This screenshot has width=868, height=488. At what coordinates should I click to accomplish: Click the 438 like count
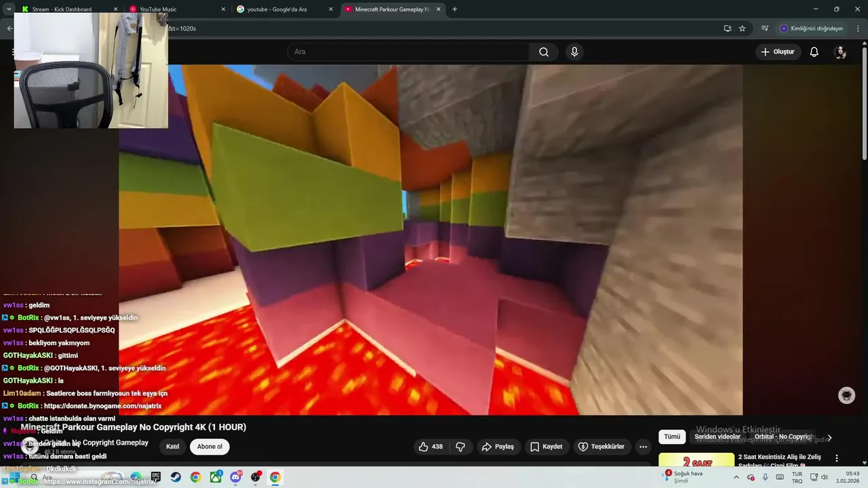[x=437, y=447]
